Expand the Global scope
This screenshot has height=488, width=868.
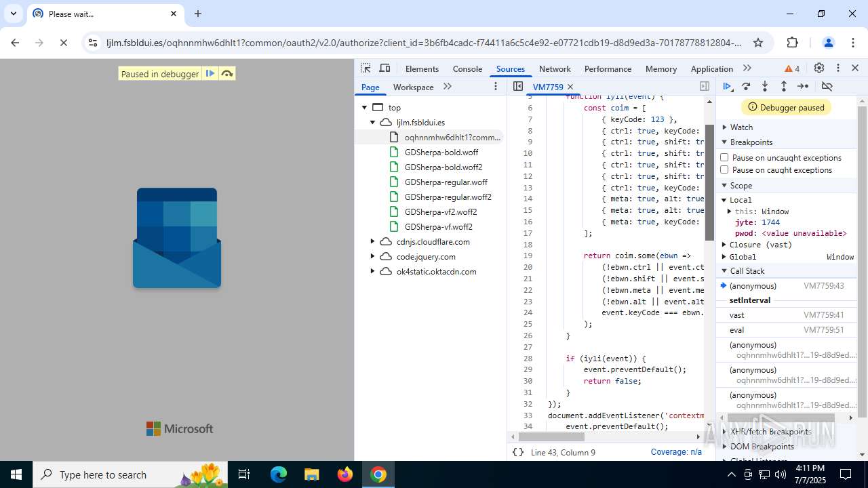coord(724,257)
